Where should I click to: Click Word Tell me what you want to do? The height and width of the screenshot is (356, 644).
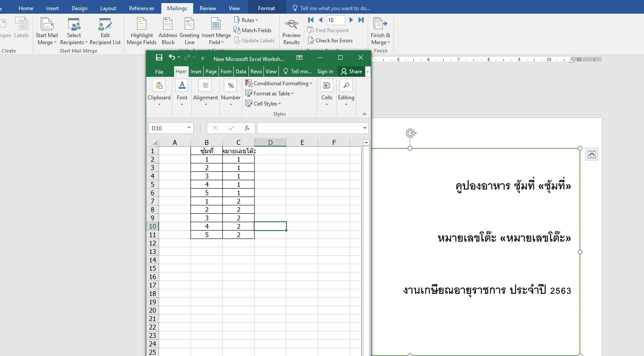331,8
